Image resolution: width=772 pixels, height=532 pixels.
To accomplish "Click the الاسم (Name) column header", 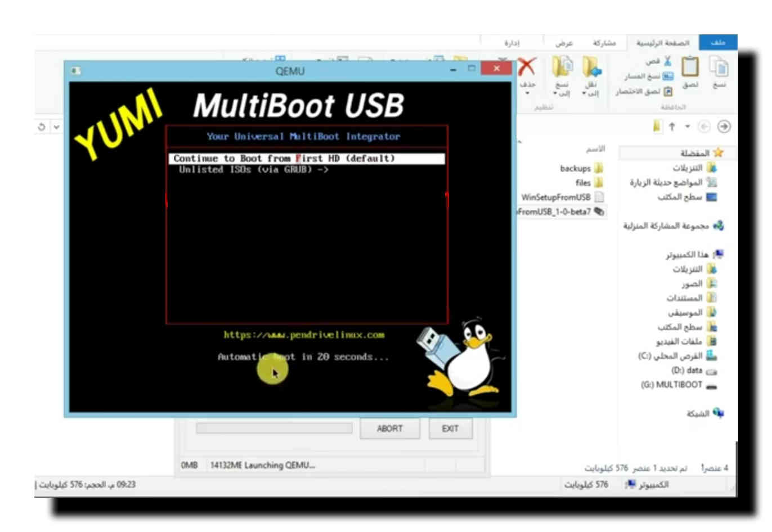I will [x=595, y=149].
